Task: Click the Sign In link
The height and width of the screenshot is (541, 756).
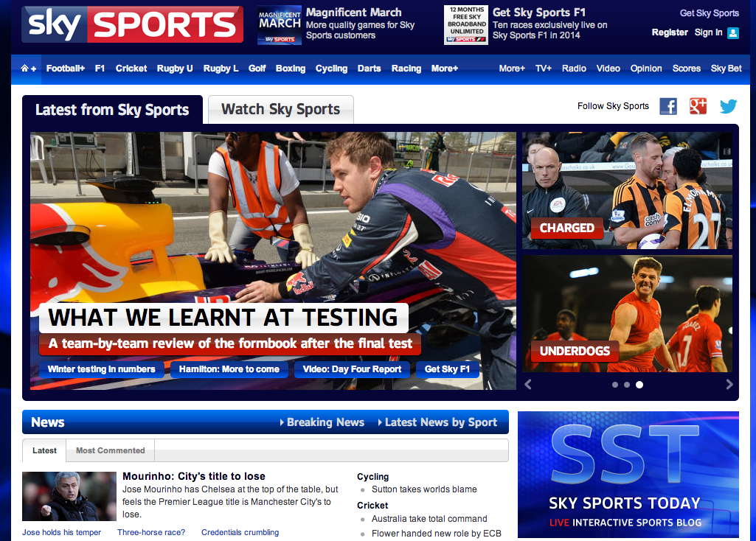Action: click(x=708, y=32)
